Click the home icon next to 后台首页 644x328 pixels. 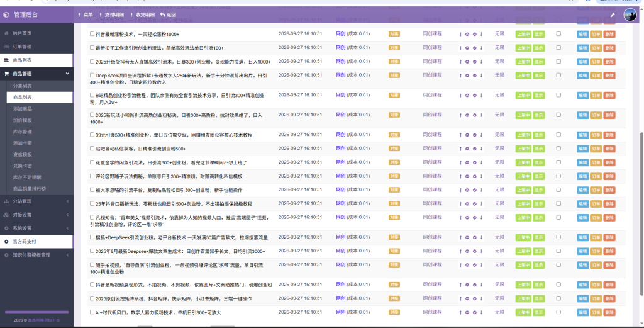tap(6, 33)
